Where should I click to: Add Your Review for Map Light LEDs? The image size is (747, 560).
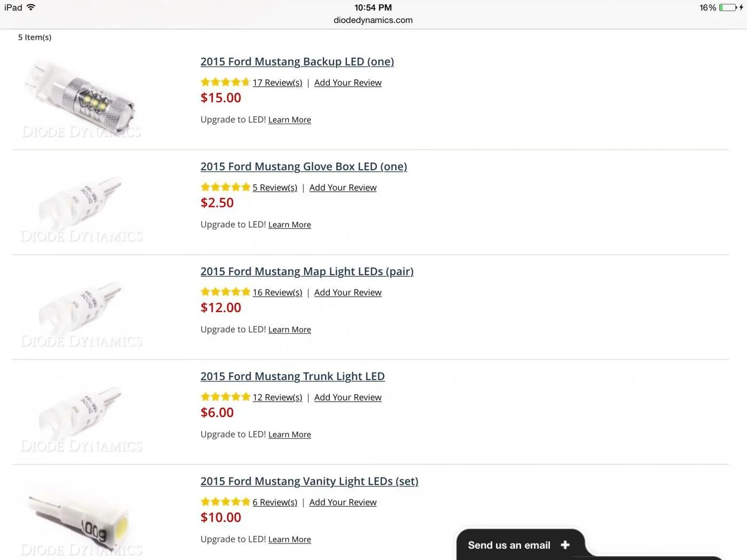pyautogui.click(x=348, y=292)
